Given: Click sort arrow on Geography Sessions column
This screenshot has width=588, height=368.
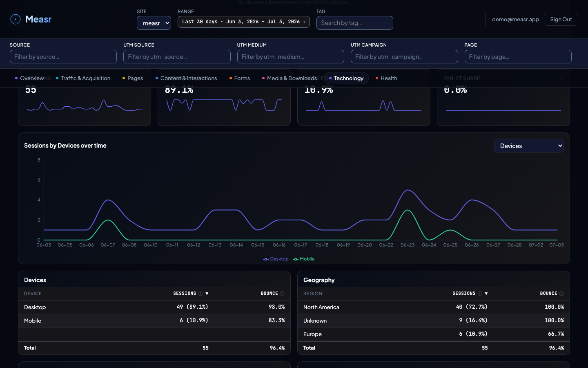Looking at the screenshot, I should tap(486, 294).
